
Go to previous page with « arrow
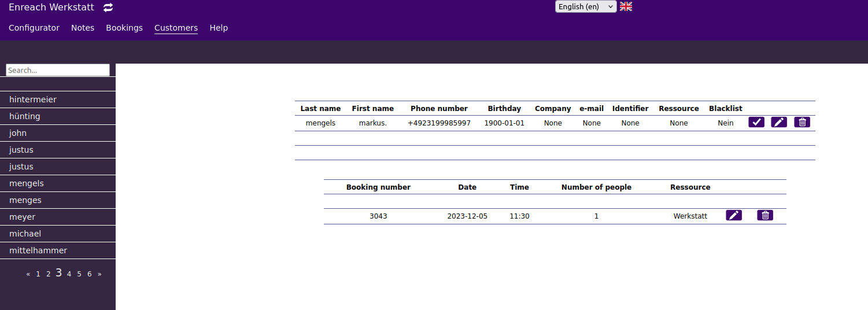click(28, 274)
